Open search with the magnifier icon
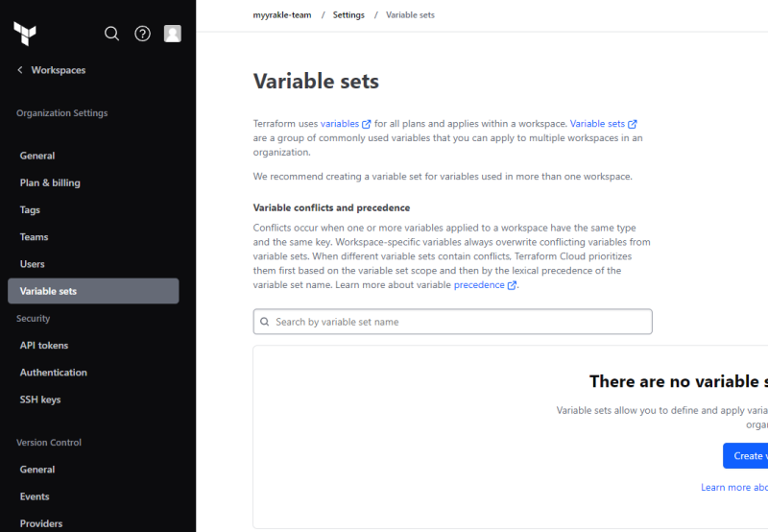768x532 pixels. [x=111, y=34]
